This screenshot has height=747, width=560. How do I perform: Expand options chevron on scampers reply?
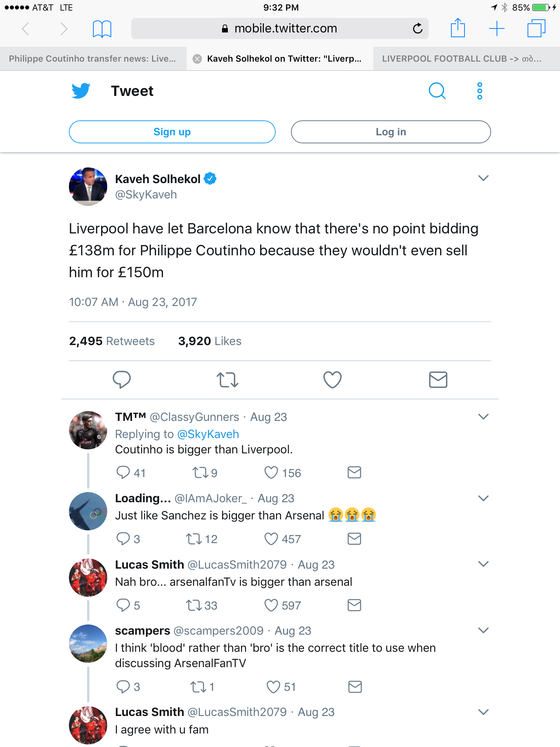pyautogui.click(x=483, y=631)
